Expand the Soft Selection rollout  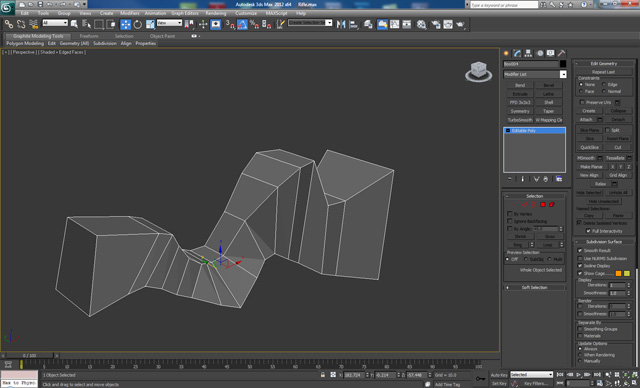[534, 287]
